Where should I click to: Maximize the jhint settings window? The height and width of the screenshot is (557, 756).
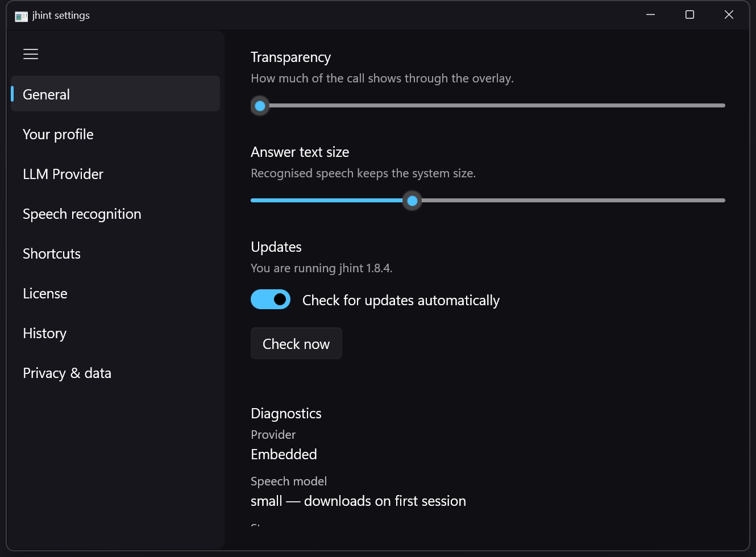(689, 15)
